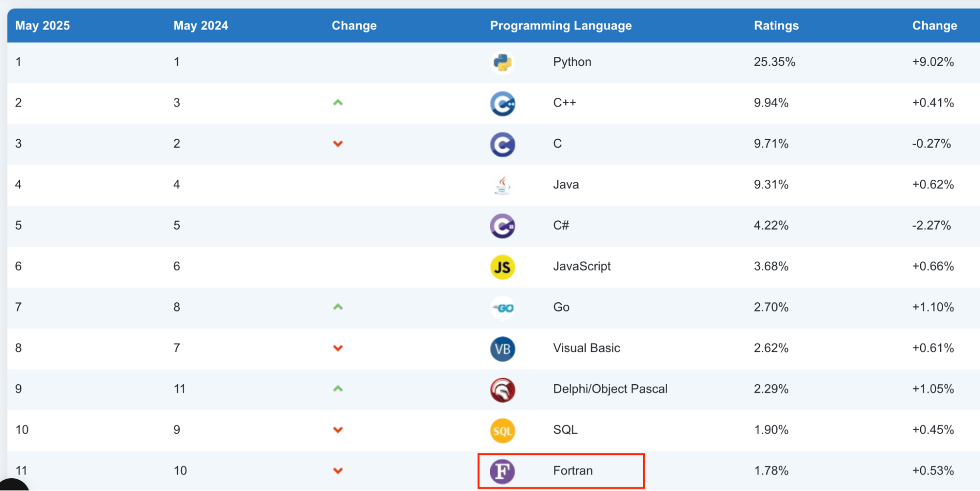Click the green up arrow for C++
This screenshot has height=491, width=980.
[338, 103]
